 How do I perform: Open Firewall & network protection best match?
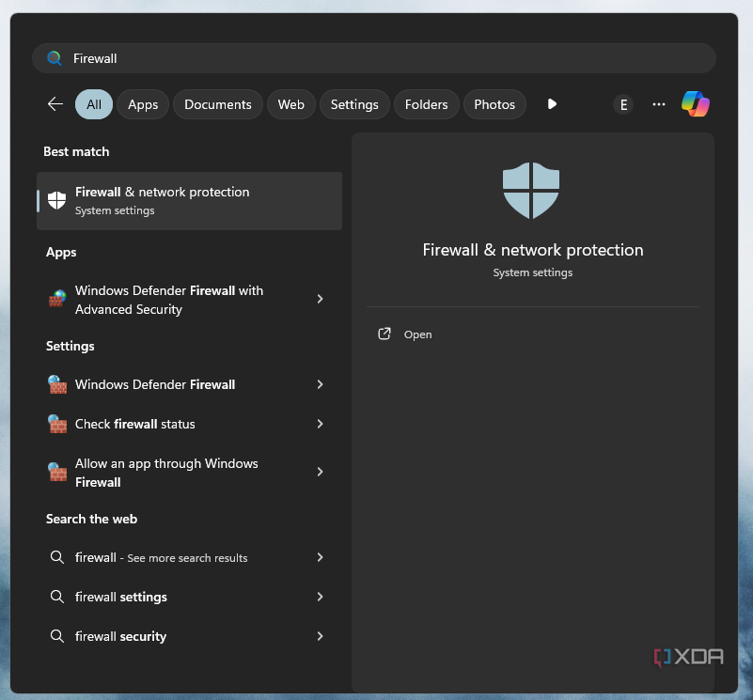point(189,201)
